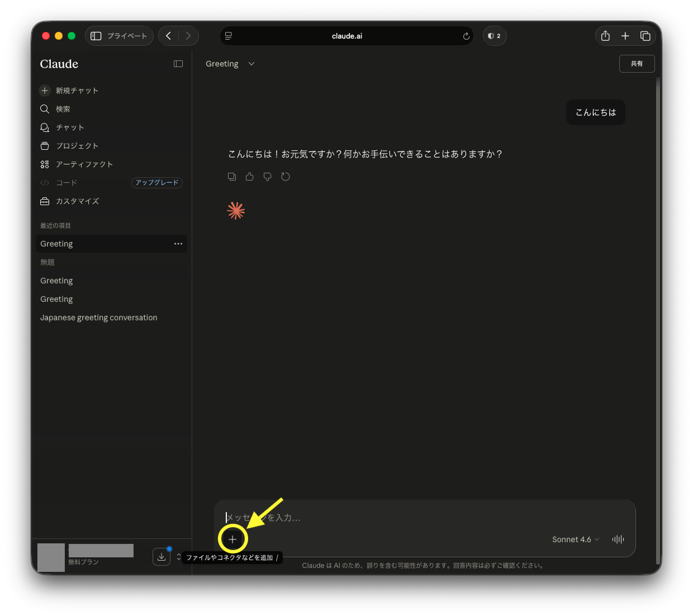Open search (検索) in the sidebar
Viewport: 693px width, 616px height.
coord(63,109)
